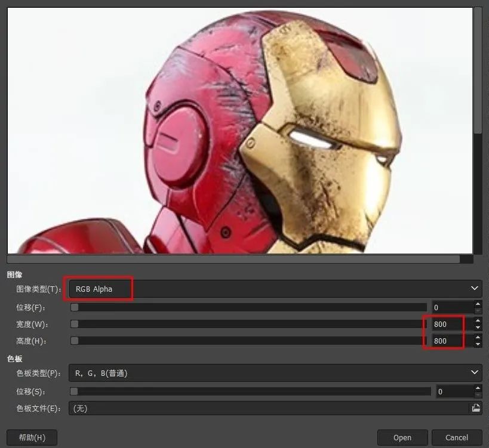
Task: Expand the RGB Alpha image type dropdown
Action: 275,289
